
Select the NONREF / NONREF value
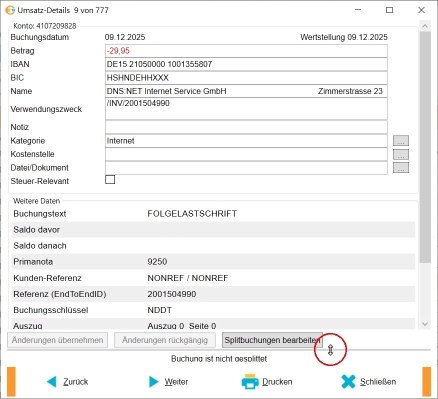pyautogui.click(x=188, y=278)
